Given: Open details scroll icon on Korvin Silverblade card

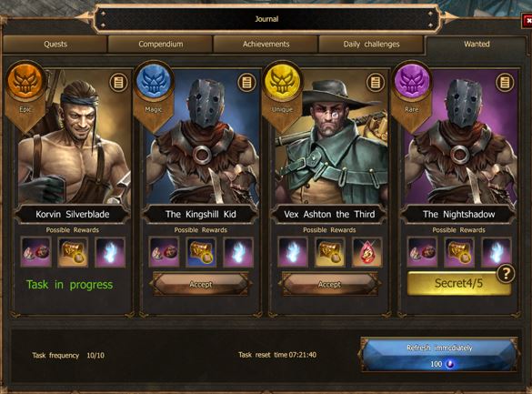Looking at the screenshot, I should coord(118,82).
